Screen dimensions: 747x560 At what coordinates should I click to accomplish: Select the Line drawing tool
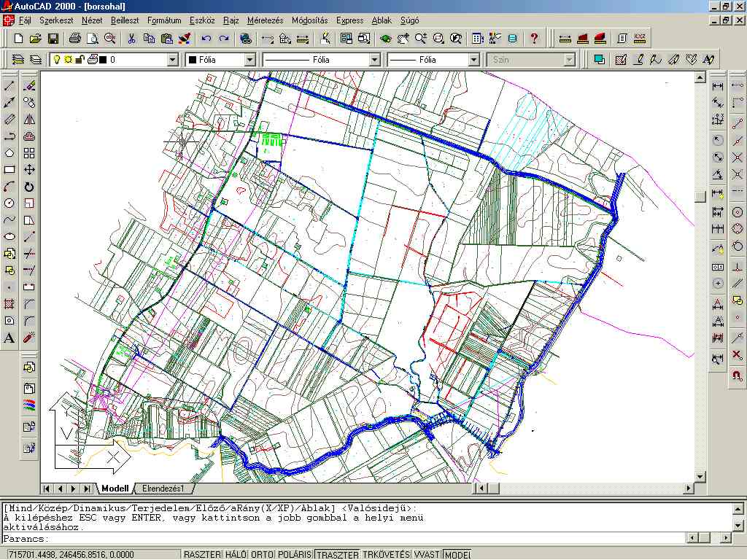(9, 85)
